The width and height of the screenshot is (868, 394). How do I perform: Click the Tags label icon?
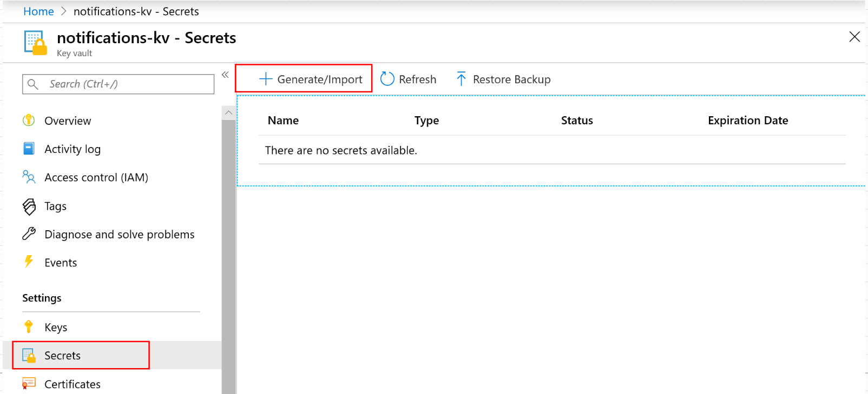(29, 206)
